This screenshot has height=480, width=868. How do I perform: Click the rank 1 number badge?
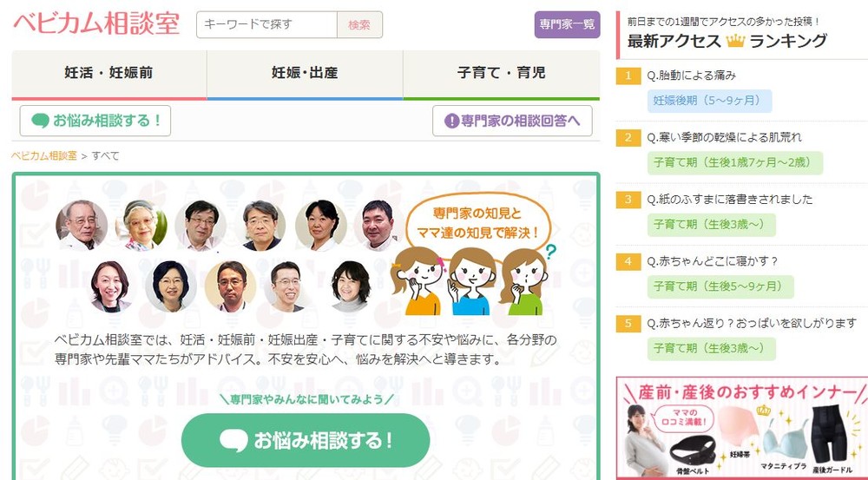coord(628,76)
